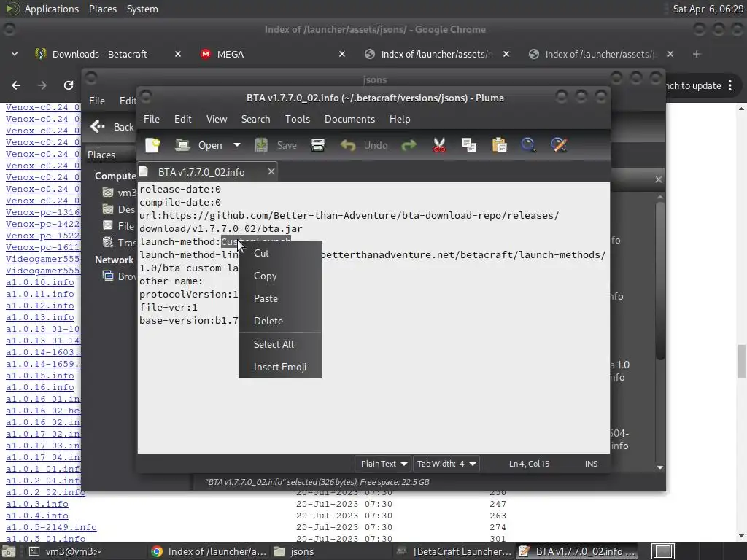The height and width of the screenshot is (560, 747).
Task: Open the Places menu in top panel
Action: point(102,9)
